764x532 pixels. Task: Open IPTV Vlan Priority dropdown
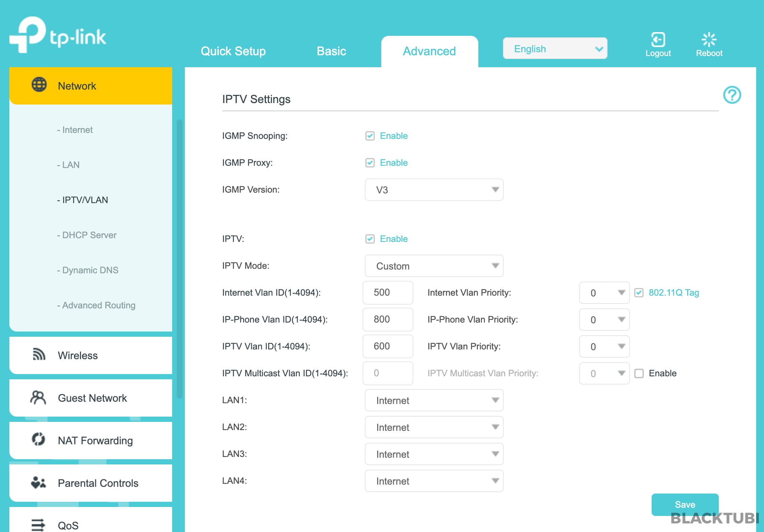pos(604,346)
